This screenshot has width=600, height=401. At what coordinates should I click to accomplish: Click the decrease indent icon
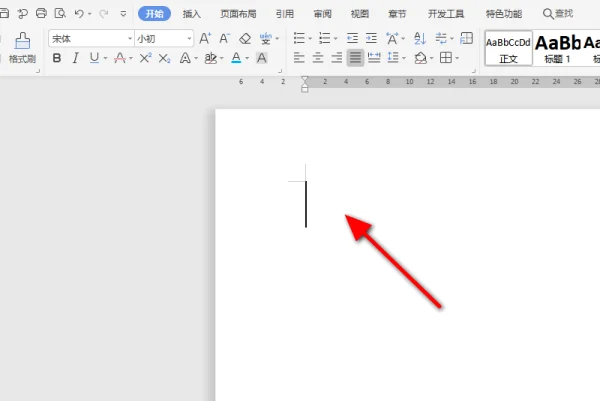[x=352, y=38]
